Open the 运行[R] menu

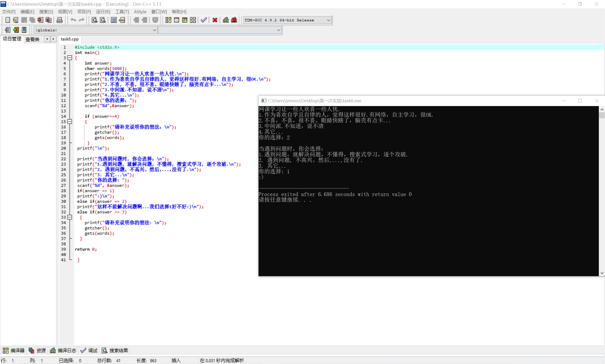(x=103, y=12)
